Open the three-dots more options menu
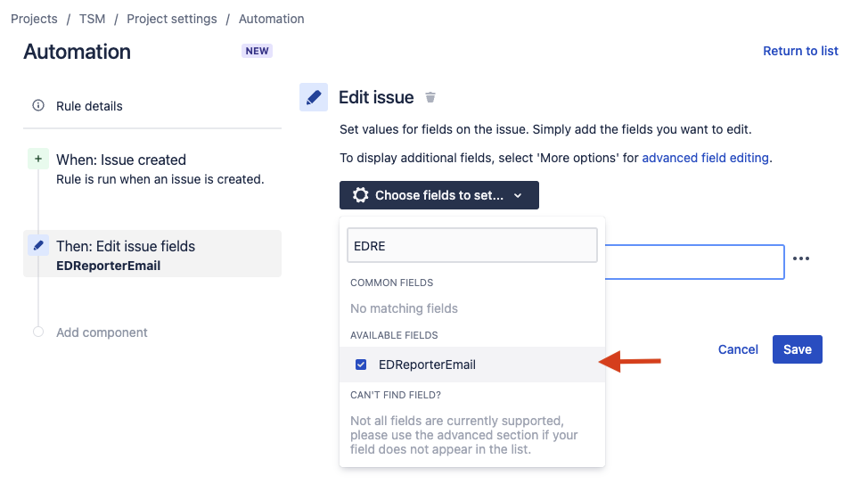868x500 pixels. point(801,258)
